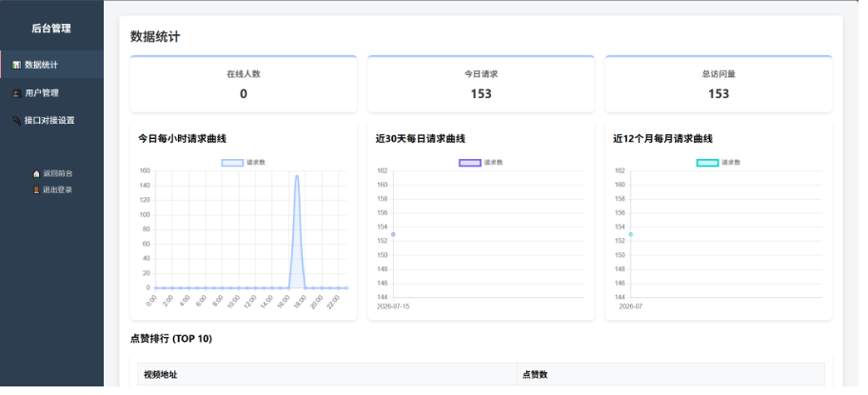Toggle the purple 请求数 legend swatch in 30-day chart
This screenshot has height=395, width=868.
click(469, 163)
